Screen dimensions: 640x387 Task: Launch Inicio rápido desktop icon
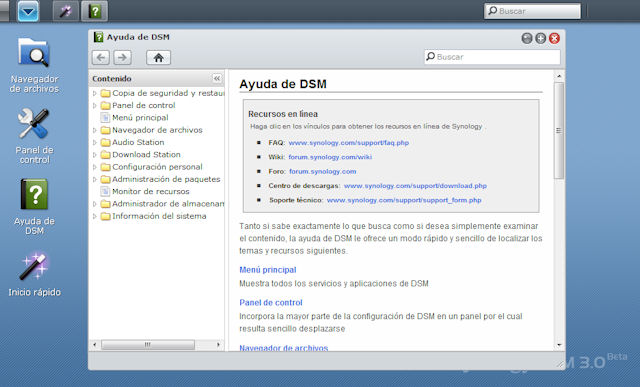pyautogui.click(x=34, y=274)
